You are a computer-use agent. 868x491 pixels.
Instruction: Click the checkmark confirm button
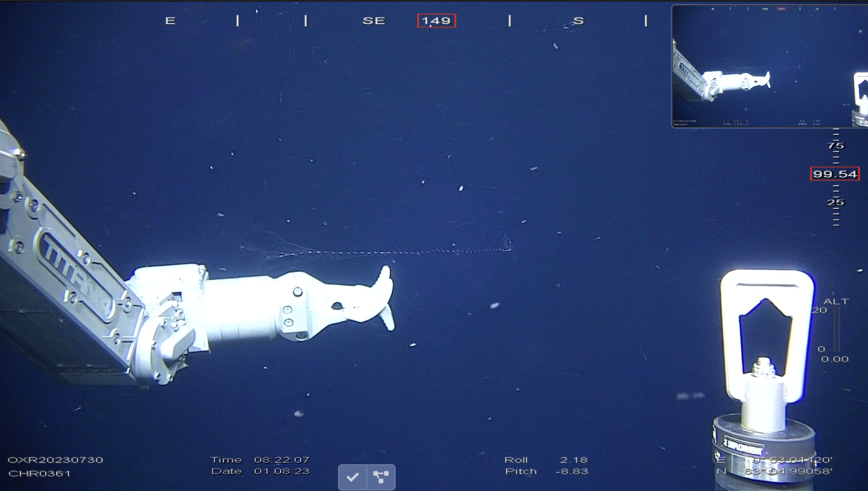352,477
